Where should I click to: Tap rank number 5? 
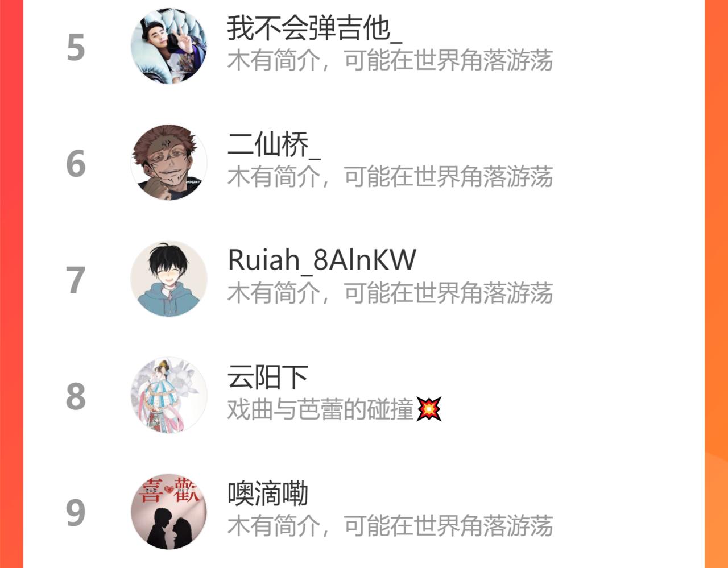(76, 48)
